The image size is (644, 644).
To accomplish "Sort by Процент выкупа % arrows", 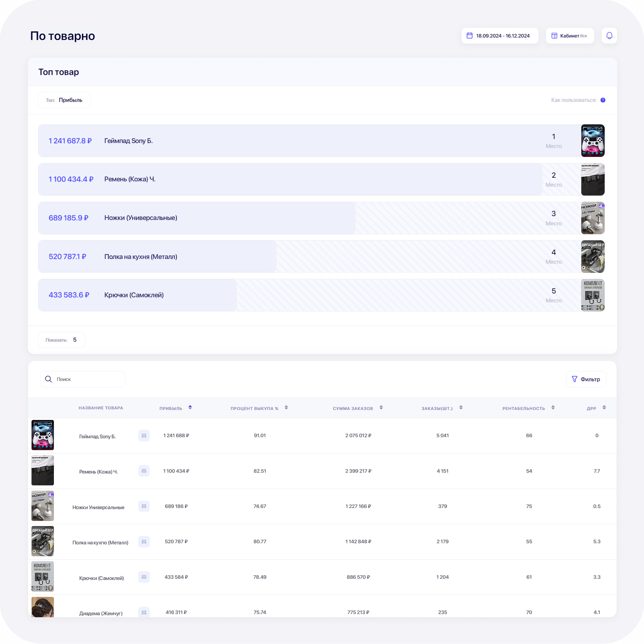I will click(286, 408).
